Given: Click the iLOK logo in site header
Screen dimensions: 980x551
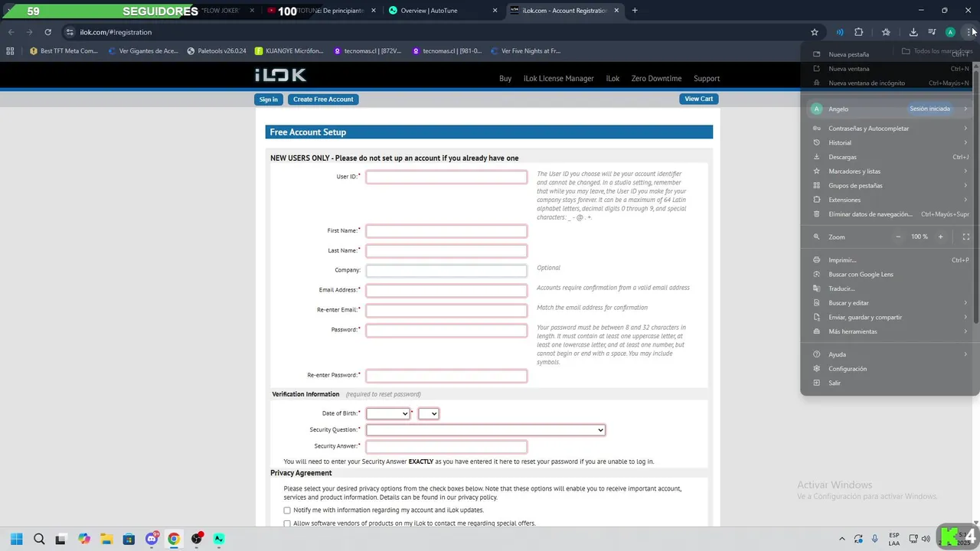Looking at the screenshot, I should point(280,75).
